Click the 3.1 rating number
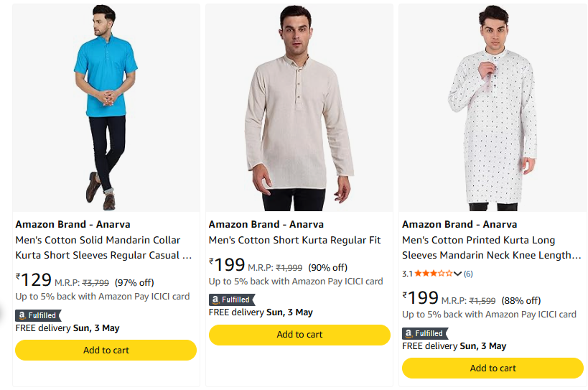The image size is (588, 390). [407, 274]
